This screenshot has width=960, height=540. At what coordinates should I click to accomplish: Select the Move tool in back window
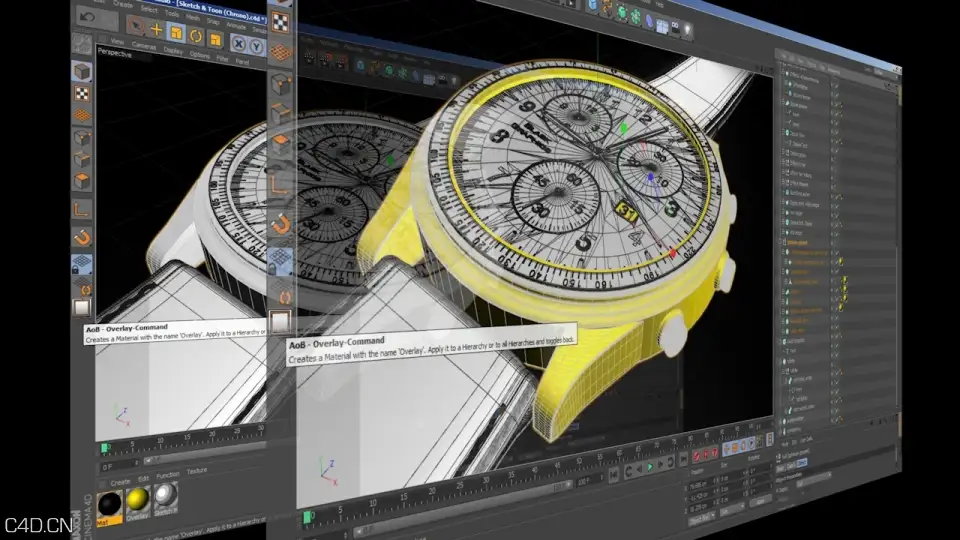(156, 29)
